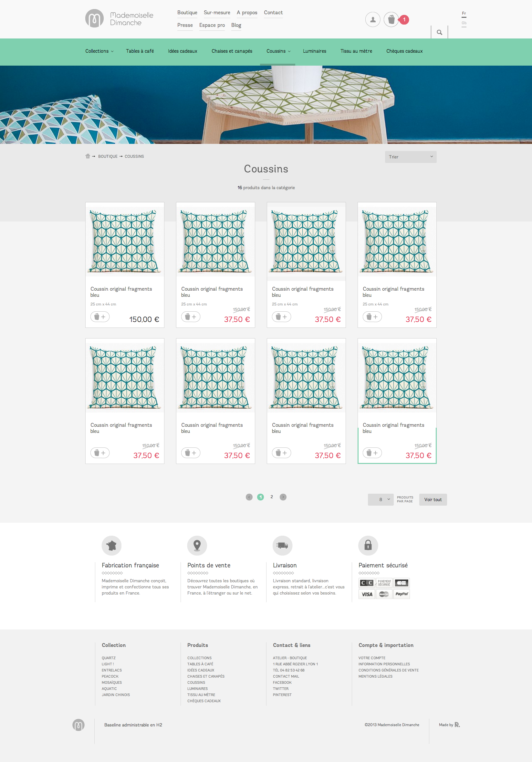Image resolution: width=532 pixels, height=762 pixels.
Task: Click the Points de vente pin icon
Action: pos(197,545)
